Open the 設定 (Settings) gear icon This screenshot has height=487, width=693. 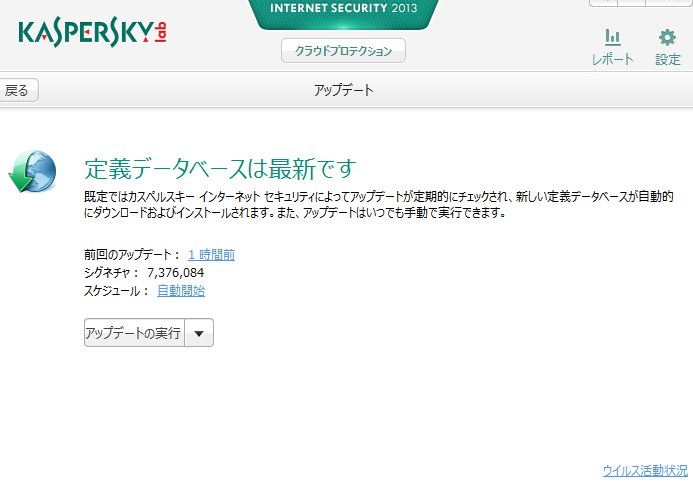pos(667,38)
